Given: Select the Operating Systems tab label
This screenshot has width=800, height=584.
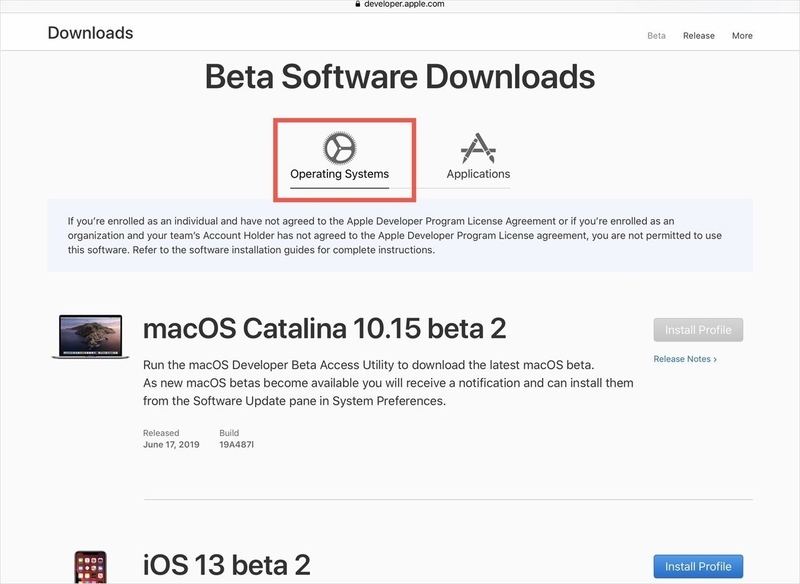Looking at the screenshot, I should point(339,174).
